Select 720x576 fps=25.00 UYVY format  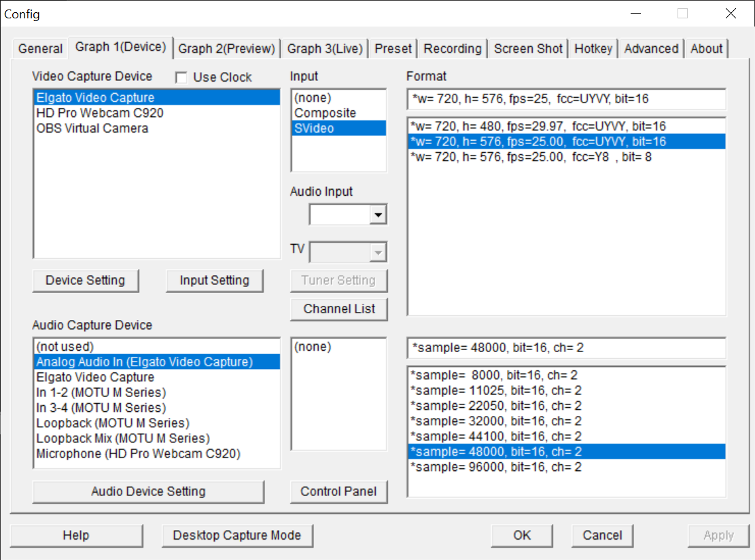point(567,141)
